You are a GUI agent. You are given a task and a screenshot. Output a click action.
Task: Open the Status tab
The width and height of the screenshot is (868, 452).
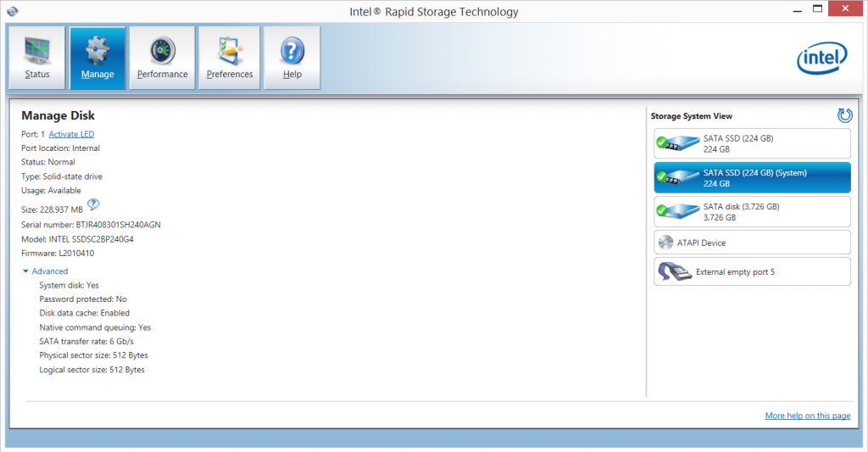(37, 58)
